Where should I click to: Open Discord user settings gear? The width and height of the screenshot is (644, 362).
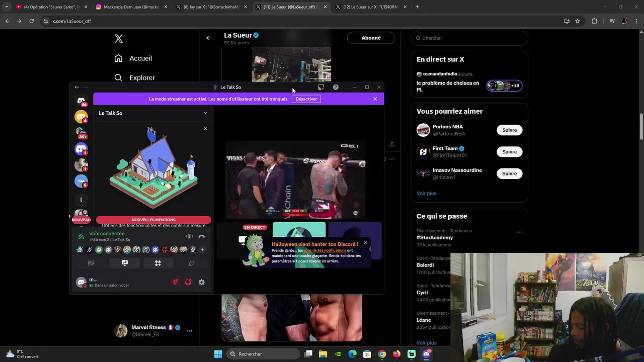pyautogui.click(x=201, y=282)
